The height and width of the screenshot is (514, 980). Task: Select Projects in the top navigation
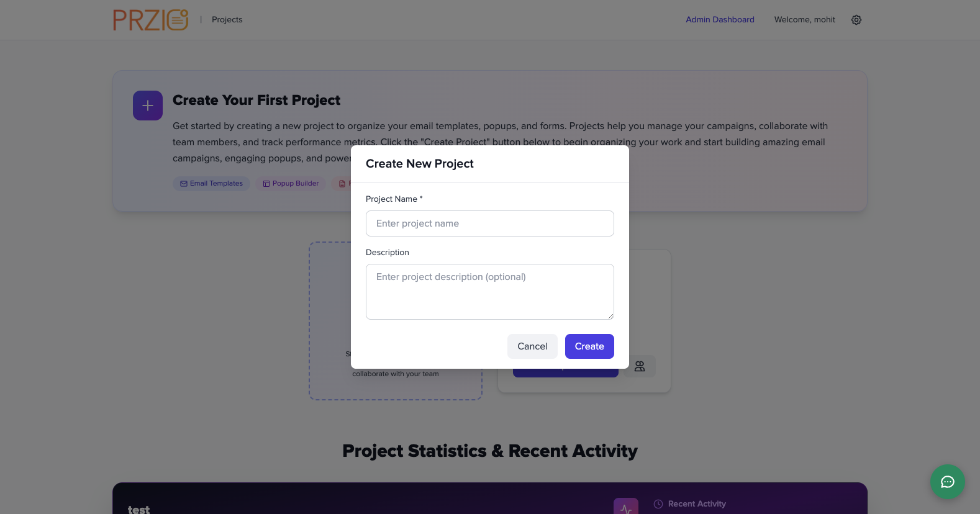coord(227,19)
